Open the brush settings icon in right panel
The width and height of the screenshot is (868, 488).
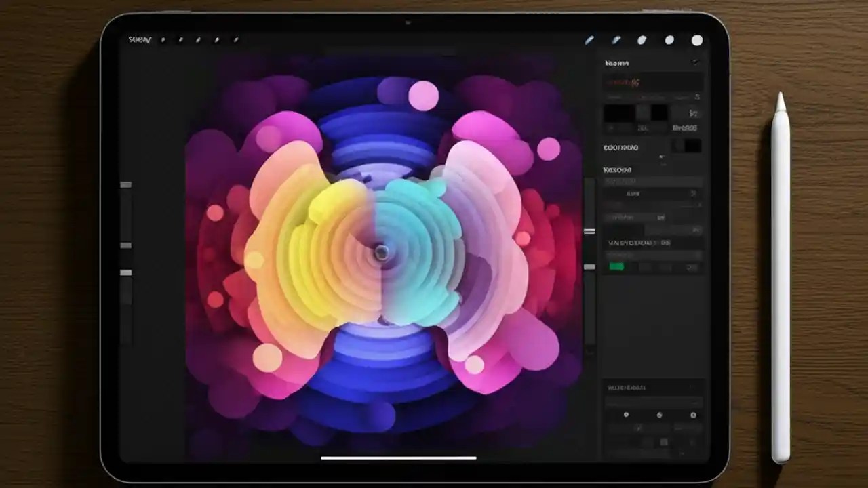(696, 97)
